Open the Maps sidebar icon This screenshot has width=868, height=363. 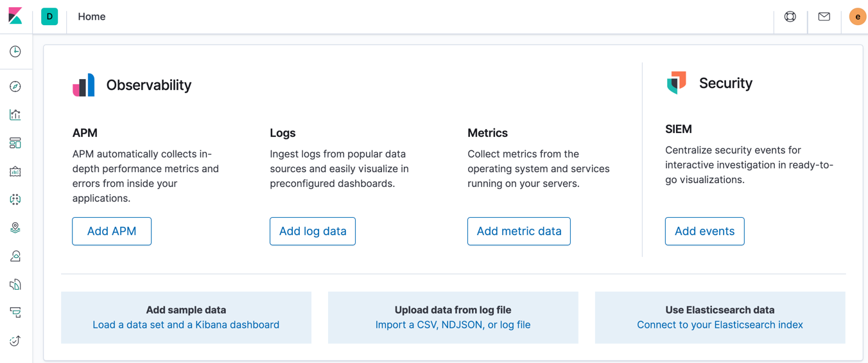(15, 228)
